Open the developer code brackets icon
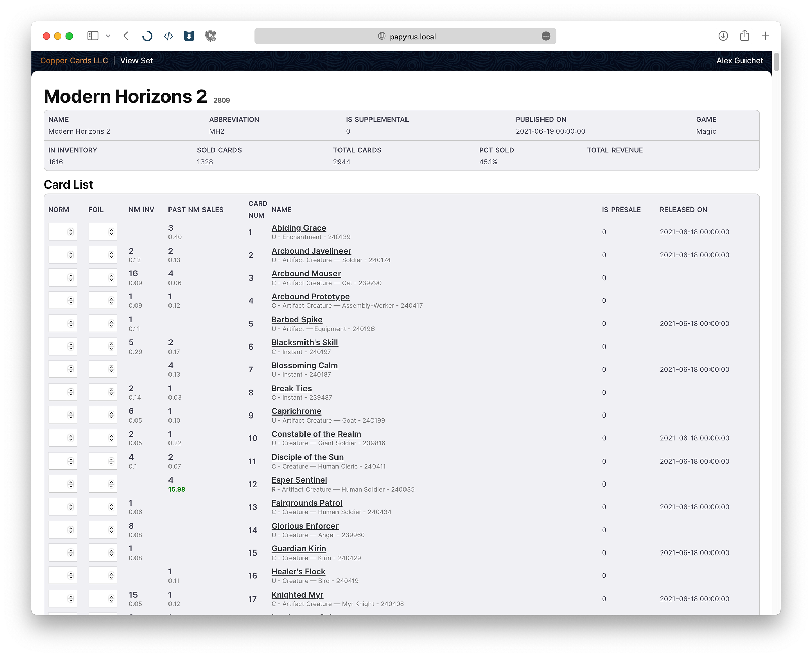 pos(168,36)
